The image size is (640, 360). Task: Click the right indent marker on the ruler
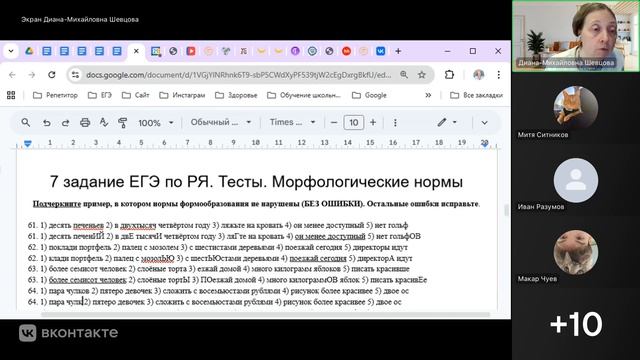pyautogui.click(x=484, y=144)
